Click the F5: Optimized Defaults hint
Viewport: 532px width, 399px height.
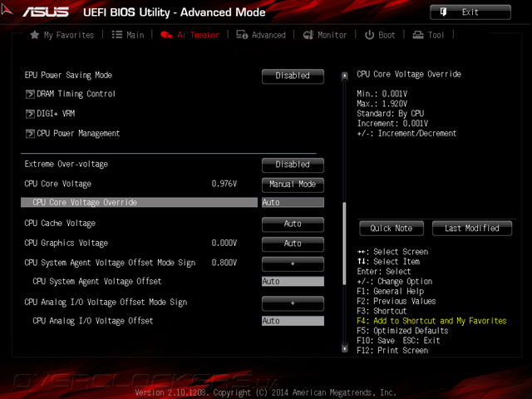pyautogui.click(x=402, y=331)
